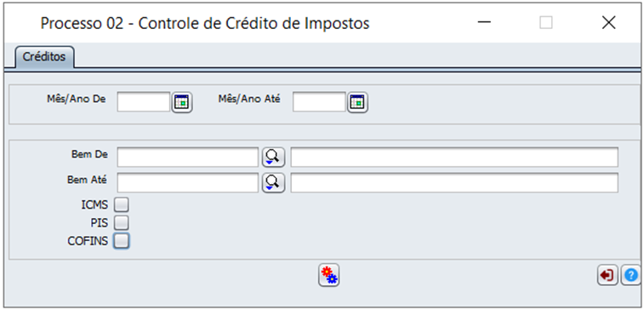The height and width of the screenshot is (310, 644).
Task: Click into the Bem De code field
Action: [x=188, y=157]
